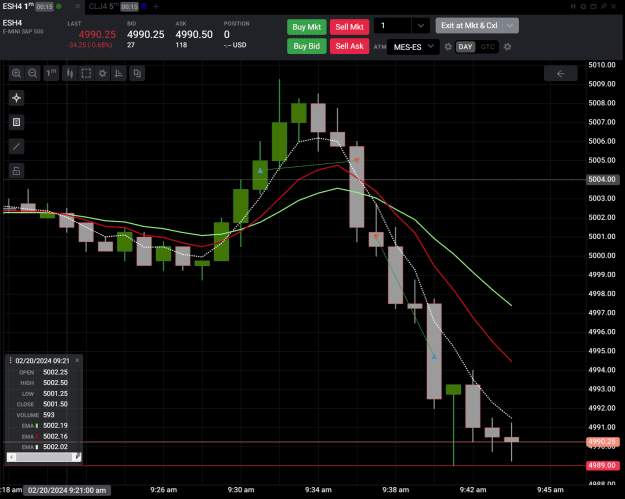The width and height of the screenshot is (625, 499).
Task: Click the white EMA color swatch
Action: pos(37,447)
